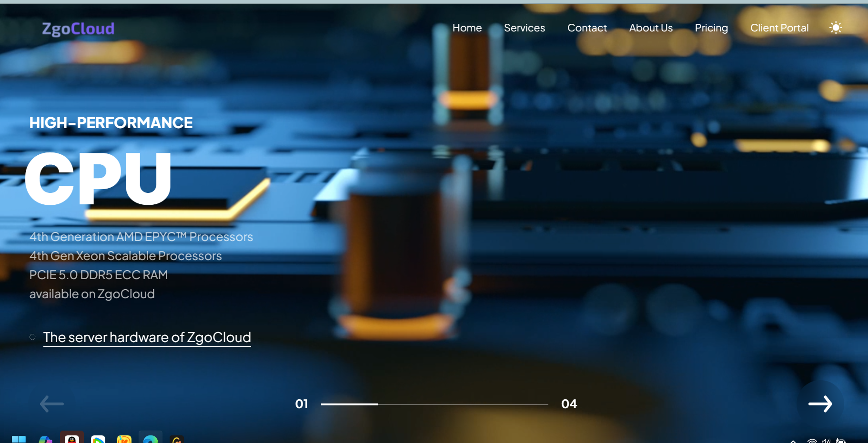Open the Client Portal link
This screenshot has height=443, width=868.
(x=779, y=28)
